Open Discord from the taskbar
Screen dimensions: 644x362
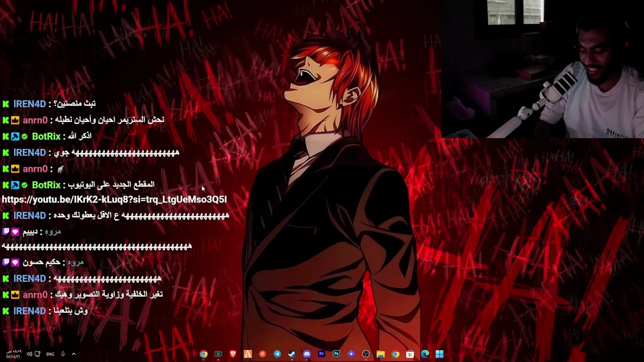[x=307, y=354]
